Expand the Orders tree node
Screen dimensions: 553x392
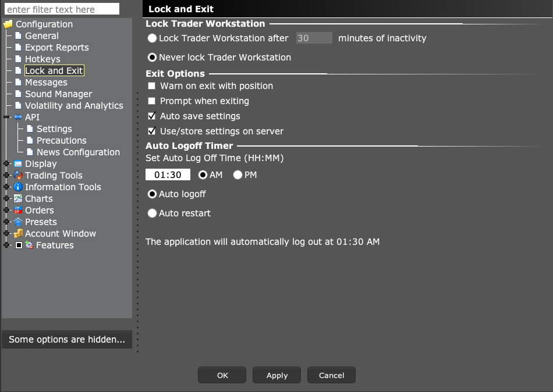pos(6,210)
